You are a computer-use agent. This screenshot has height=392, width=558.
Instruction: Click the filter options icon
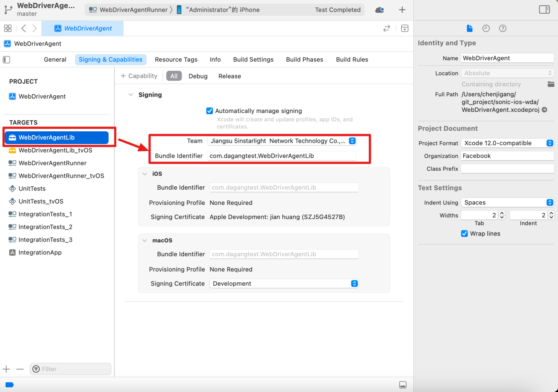(x=36, y=369)
